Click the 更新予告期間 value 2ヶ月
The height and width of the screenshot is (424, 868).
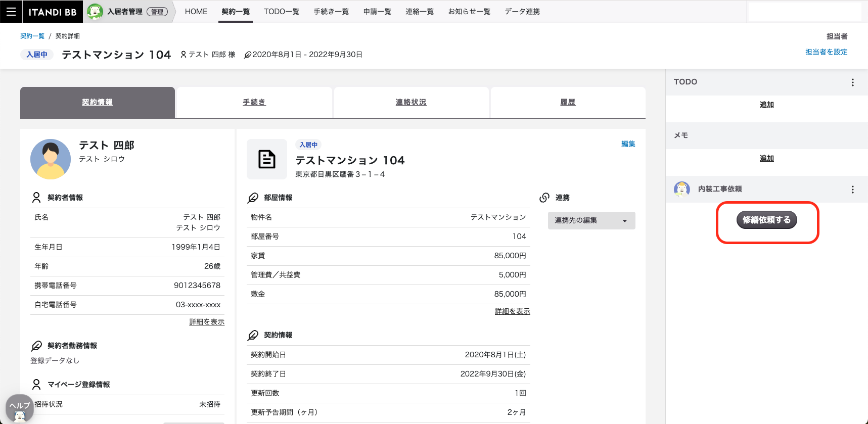click(517, 412)
